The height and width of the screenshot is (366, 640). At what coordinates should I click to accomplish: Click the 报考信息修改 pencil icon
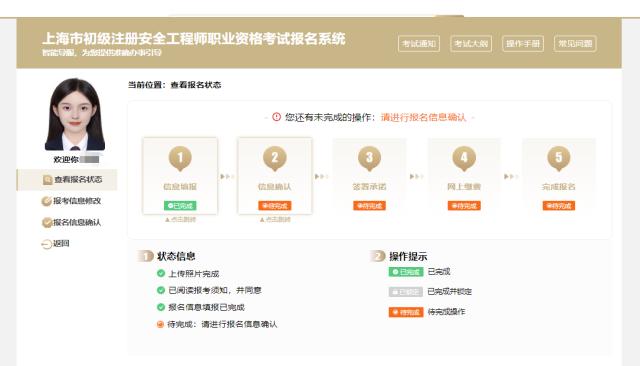click(47, 201)
